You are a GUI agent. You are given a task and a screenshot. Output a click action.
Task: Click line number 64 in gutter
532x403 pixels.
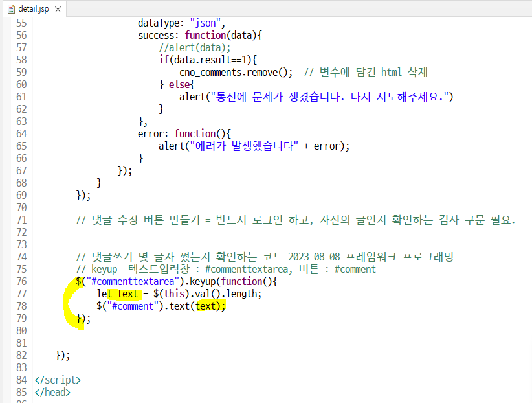point(21,134)
